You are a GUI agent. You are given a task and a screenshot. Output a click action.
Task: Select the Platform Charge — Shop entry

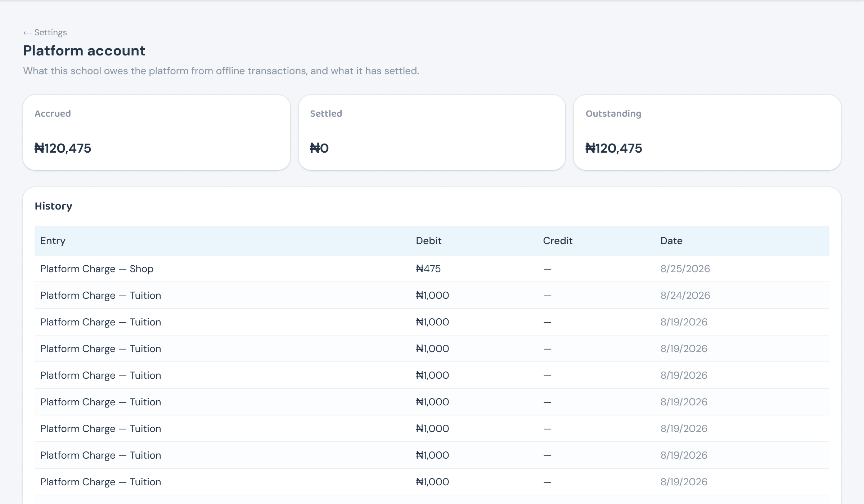(97, 269)
